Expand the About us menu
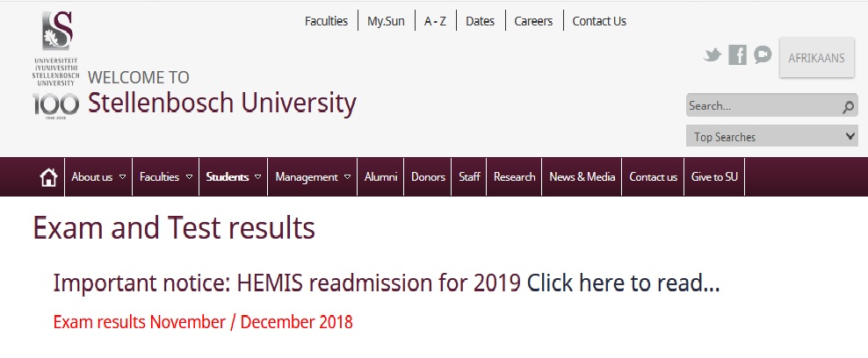This screenshot has width=868, height=358. tap(98, 177)
